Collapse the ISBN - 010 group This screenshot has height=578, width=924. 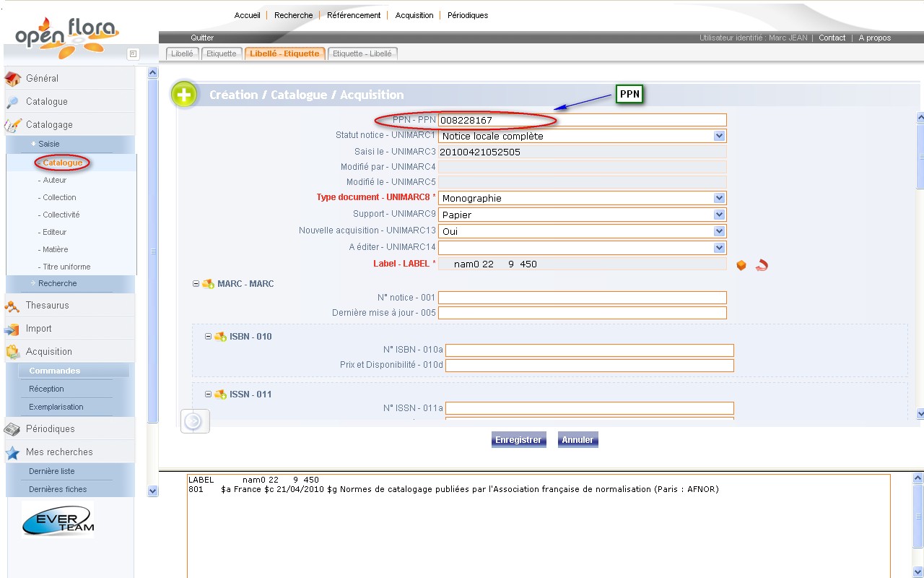[208, 336]
